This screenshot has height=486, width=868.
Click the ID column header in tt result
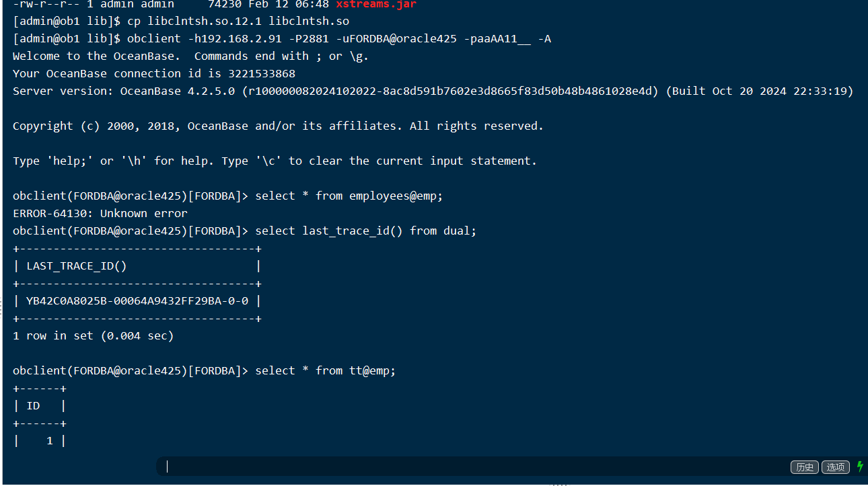tap(33, 405)
